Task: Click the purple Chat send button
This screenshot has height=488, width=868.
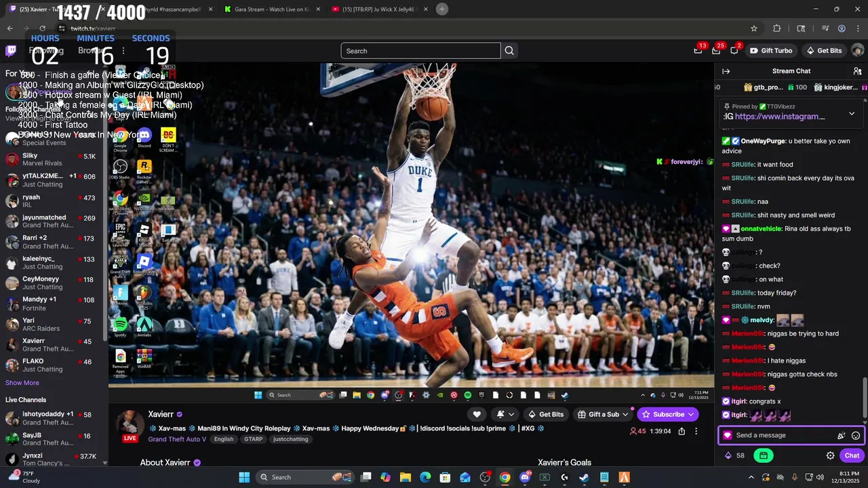Action: pos(852,455)
